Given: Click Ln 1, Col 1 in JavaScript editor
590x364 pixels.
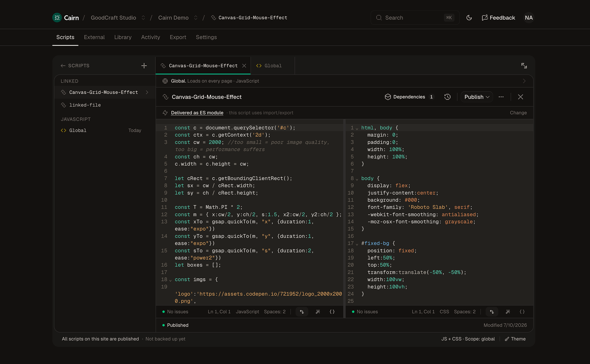Looking at the screenshot, I should click(x=219, y=312).
